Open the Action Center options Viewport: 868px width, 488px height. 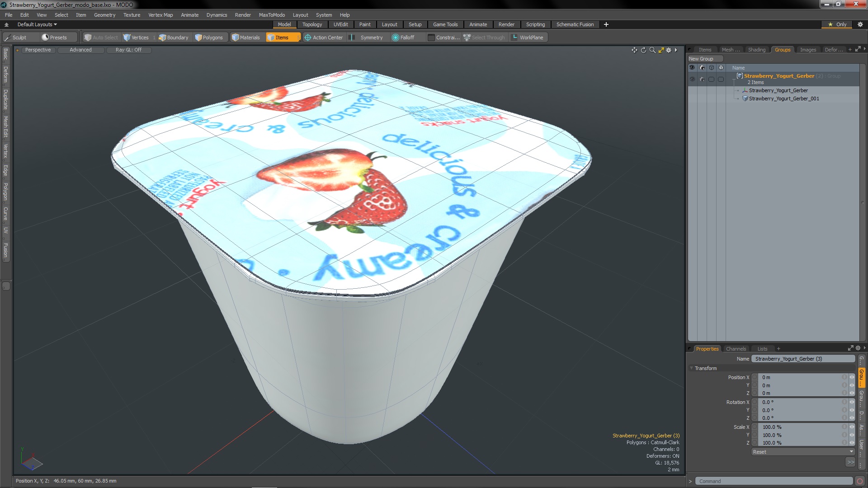[324, 38]
